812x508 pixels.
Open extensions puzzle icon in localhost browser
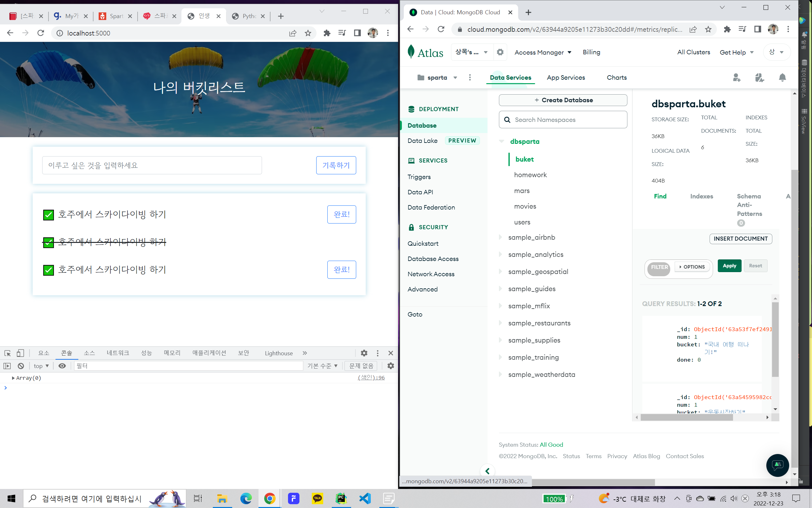(x=327, y=33)
